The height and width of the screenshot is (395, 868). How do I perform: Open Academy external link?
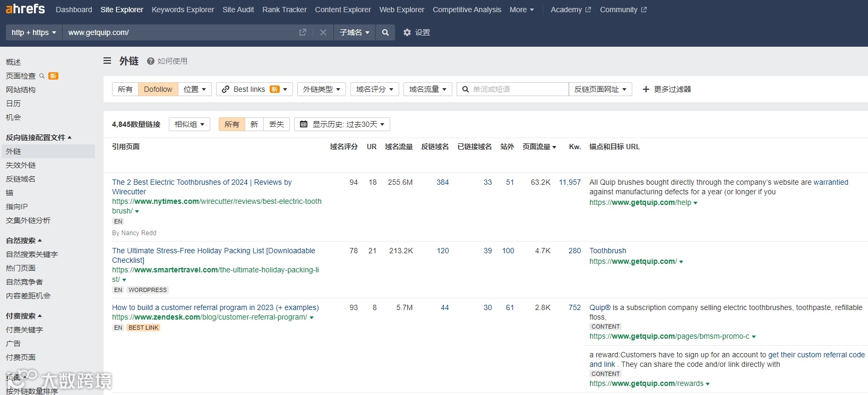coord(571,10)
